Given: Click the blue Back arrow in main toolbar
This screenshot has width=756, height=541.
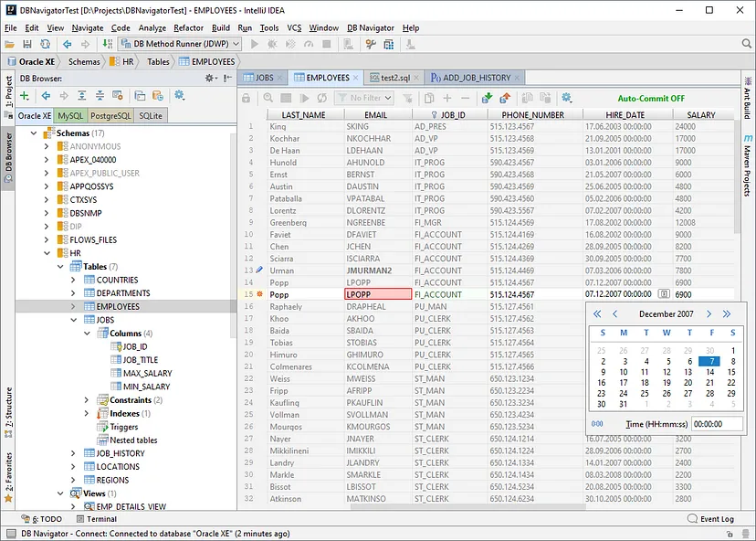Looking at the screenshot, I should click(67, 45).
